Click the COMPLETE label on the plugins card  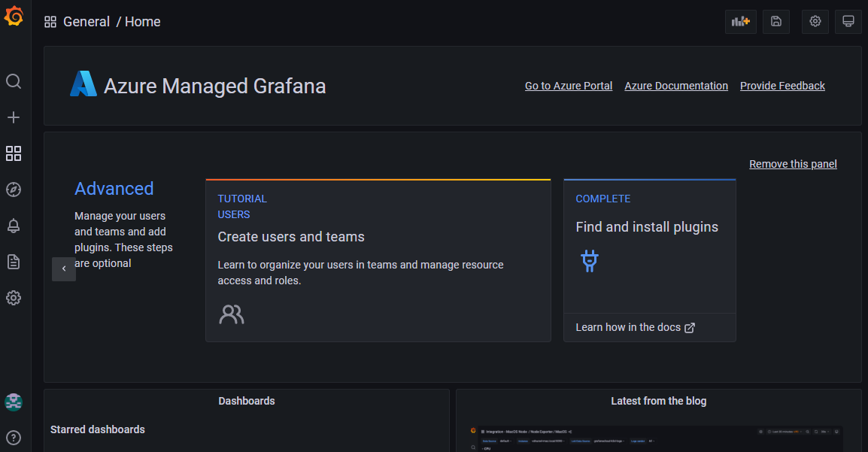tap(602, 199)
